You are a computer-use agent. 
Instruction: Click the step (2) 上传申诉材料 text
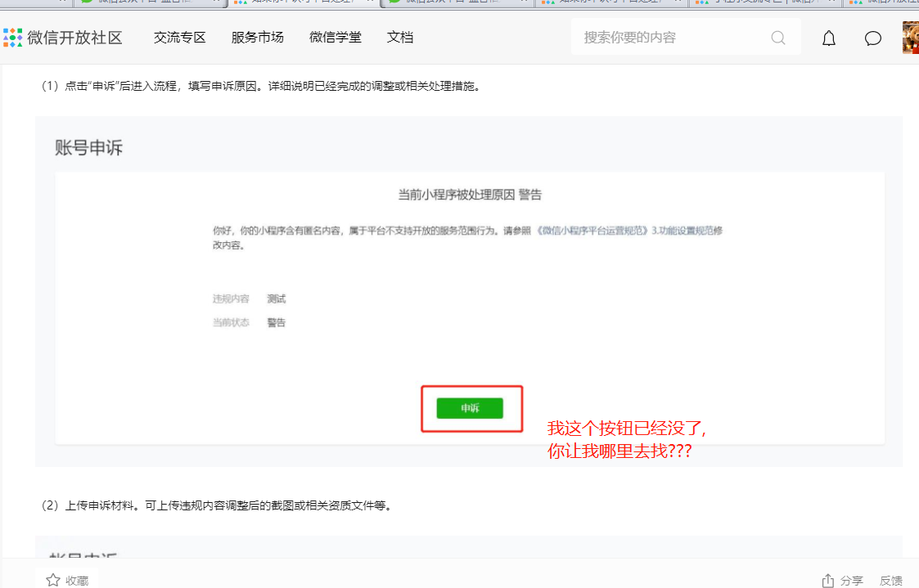coord(217,505)
